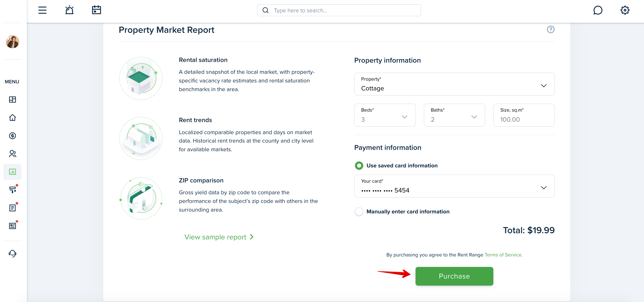Open the support headset sidebar icon
The height and width of the screenshot is (302, 644).
[13, 254]
